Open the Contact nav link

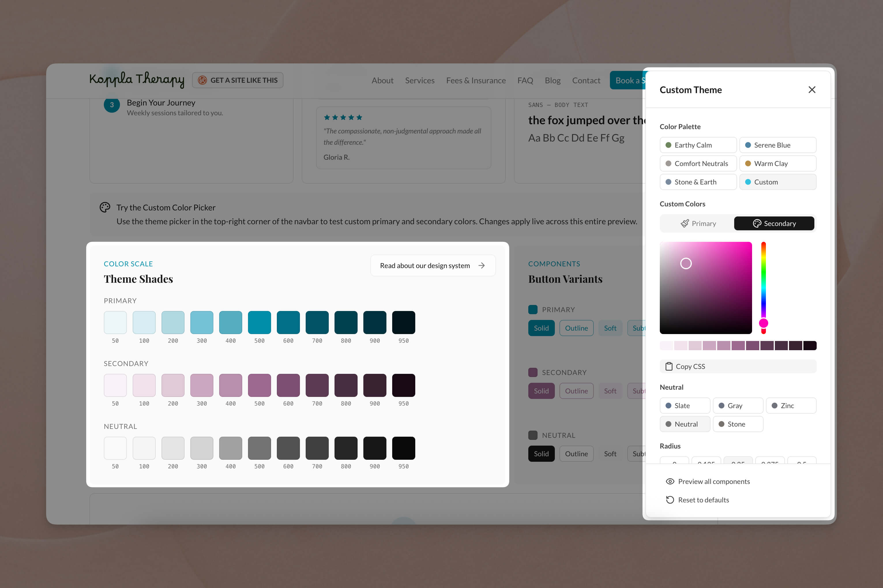point(586,80)
